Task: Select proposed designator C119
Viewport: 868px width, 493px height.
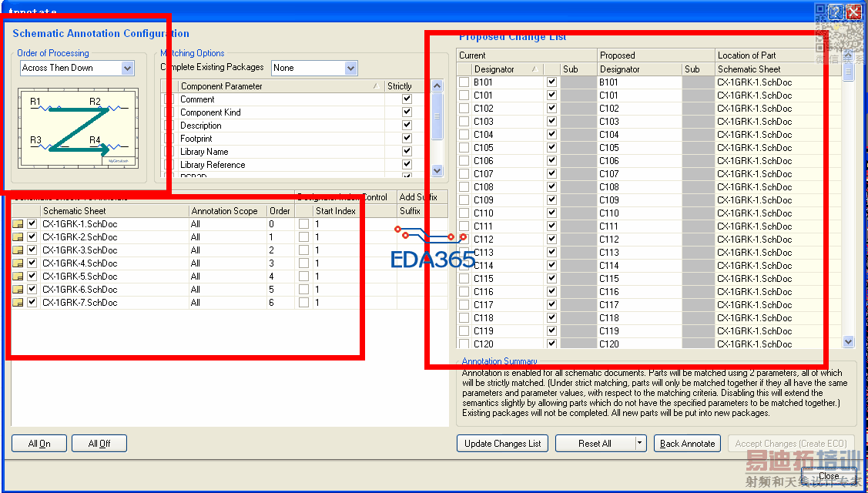Action: [x=609, y=331]
